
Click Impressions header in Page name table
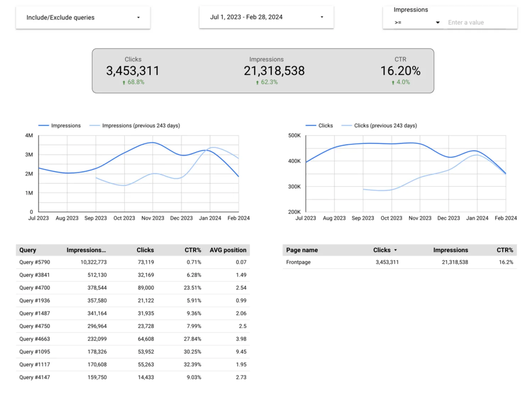pos(450,250)
